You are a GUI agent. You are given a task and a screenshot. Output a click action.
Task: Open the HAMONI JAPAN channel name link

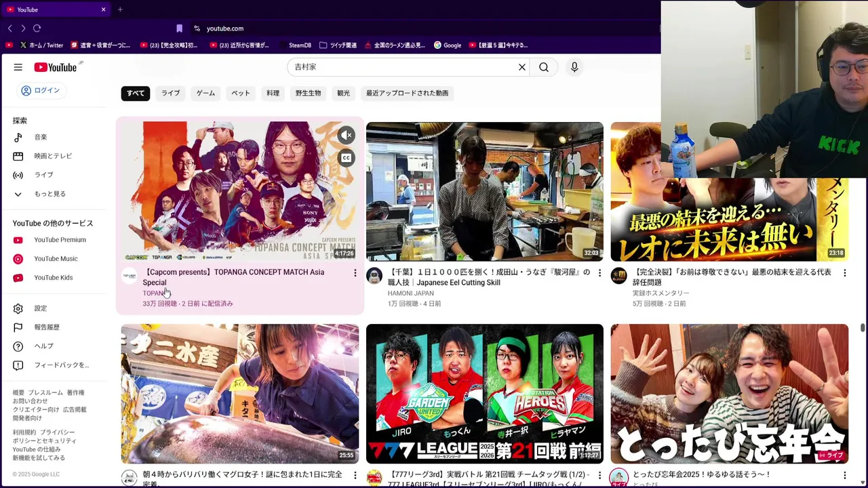(410, 293)
